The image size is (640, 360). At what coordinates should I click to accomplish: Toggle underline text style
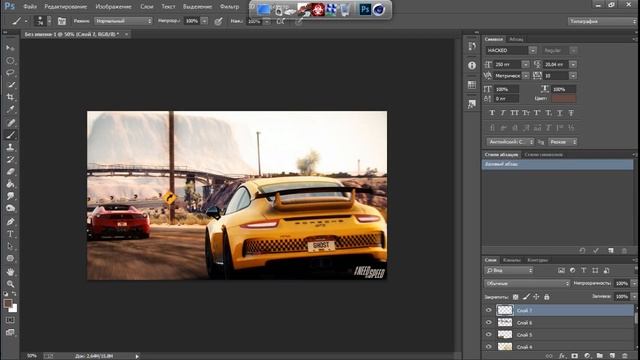(560, 113)
